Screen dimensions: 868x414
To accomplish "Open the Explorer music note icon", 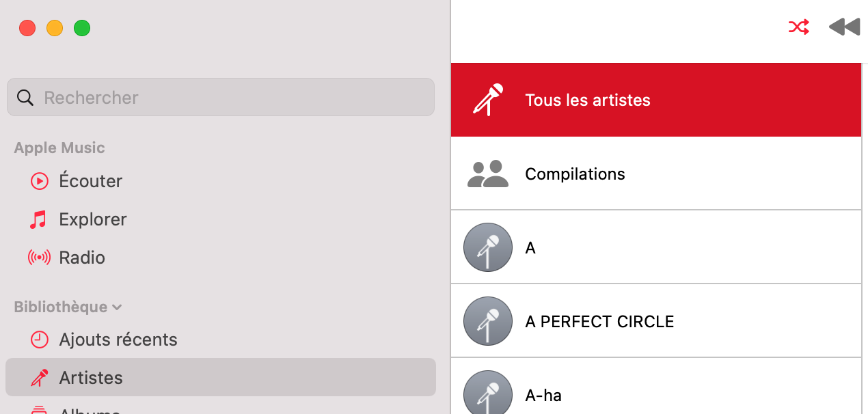I will click(38, 219).
